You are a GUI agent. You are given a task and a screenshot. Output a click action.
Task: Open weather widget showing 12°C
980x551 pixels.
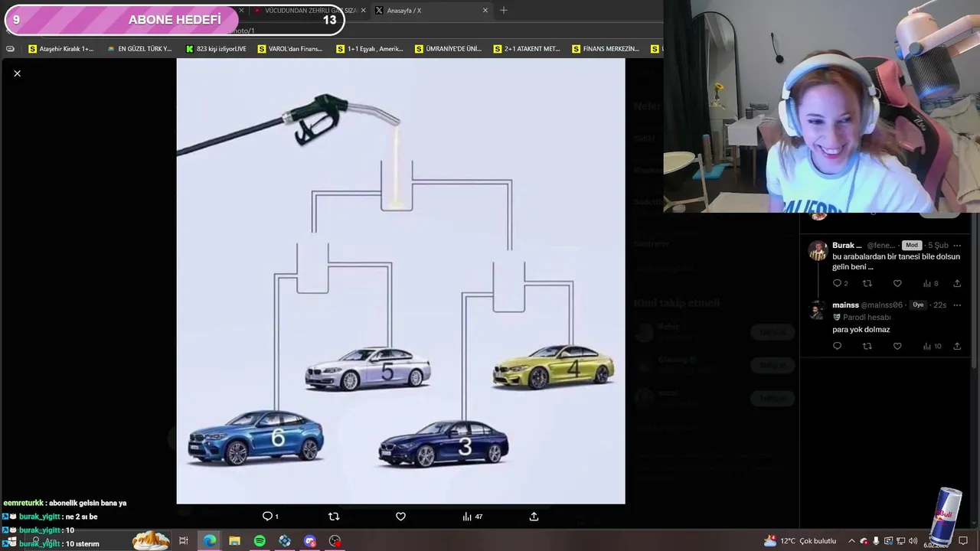pyautogui.click(x=800, y=541)
